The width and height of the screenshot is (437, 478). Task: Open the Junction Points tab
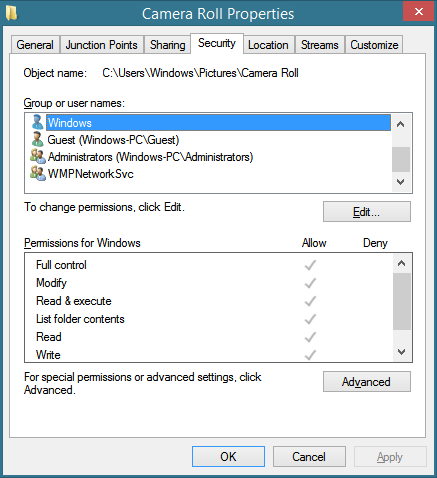[102, 45]
